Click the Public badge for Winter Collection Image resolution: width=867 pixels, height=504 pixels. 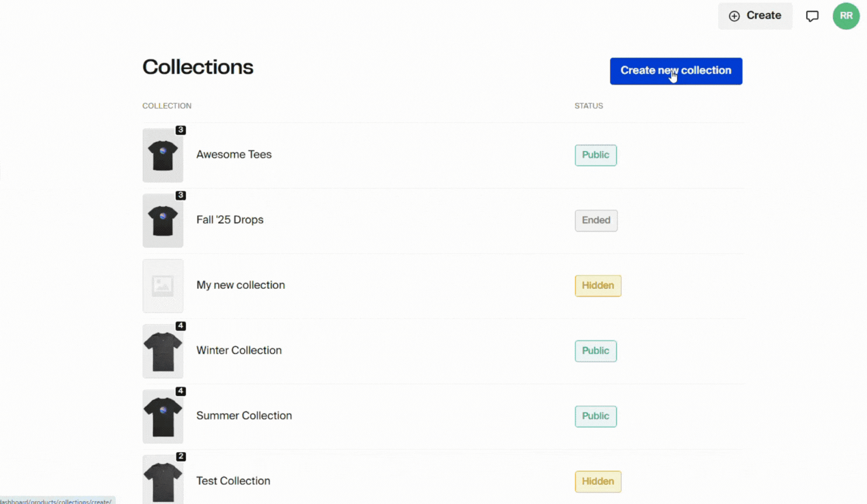pyautogui.click(x=596, y=351)
